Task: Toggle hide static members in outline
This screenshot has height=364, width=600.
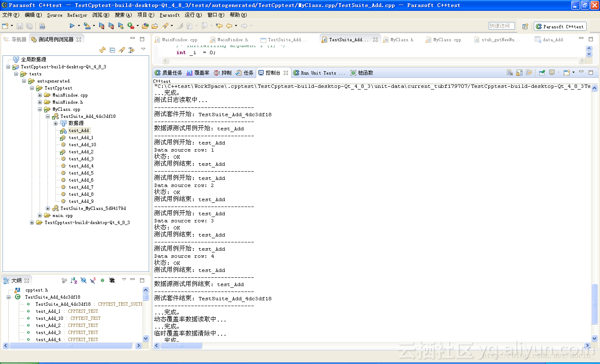Action: [x=93, y=280]
